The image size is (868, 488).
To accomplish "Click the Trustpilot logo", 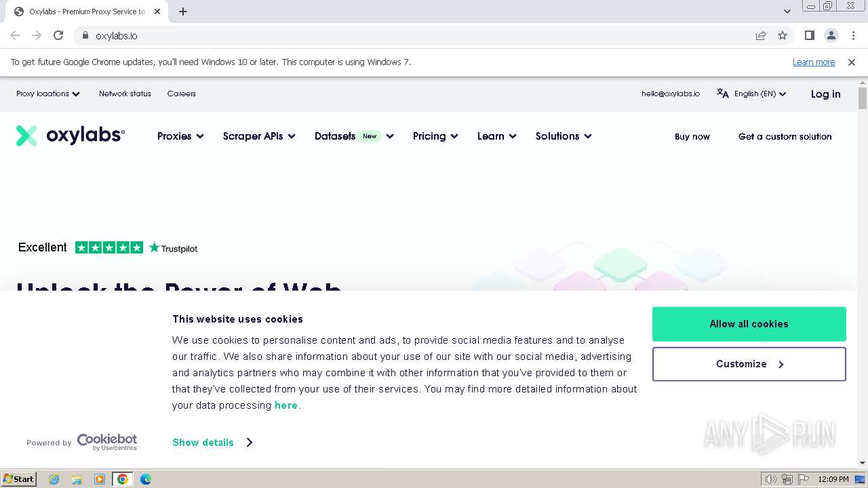I will (174, 248).
